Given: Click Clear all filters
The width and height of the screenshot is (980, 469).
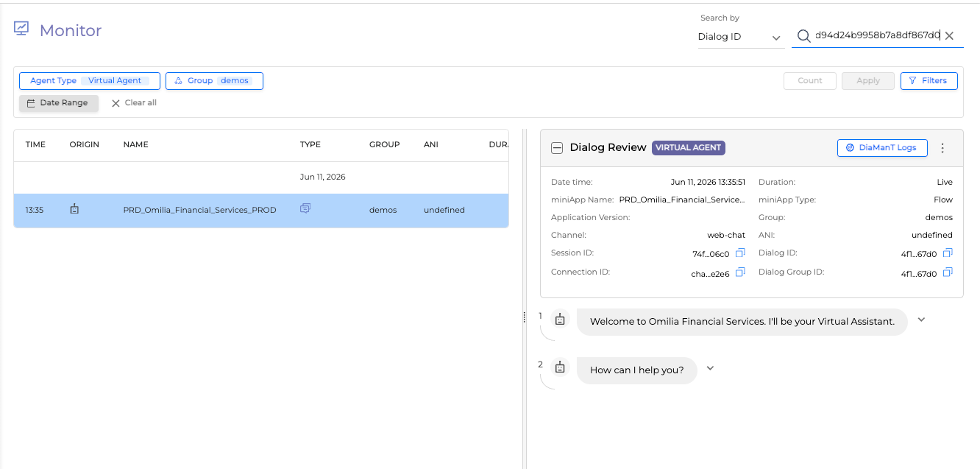Looking at the screenshot, I should pyautogui.click(x=134, y=103).
